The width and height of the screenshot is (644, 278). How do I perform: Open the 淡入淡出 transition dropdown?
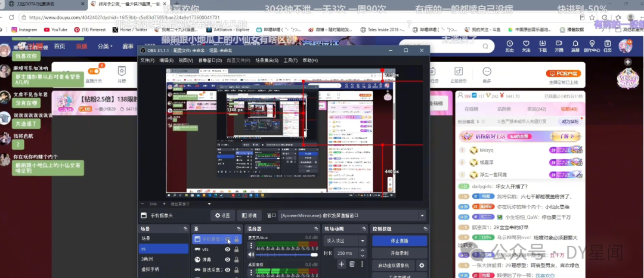coord(363,240)
